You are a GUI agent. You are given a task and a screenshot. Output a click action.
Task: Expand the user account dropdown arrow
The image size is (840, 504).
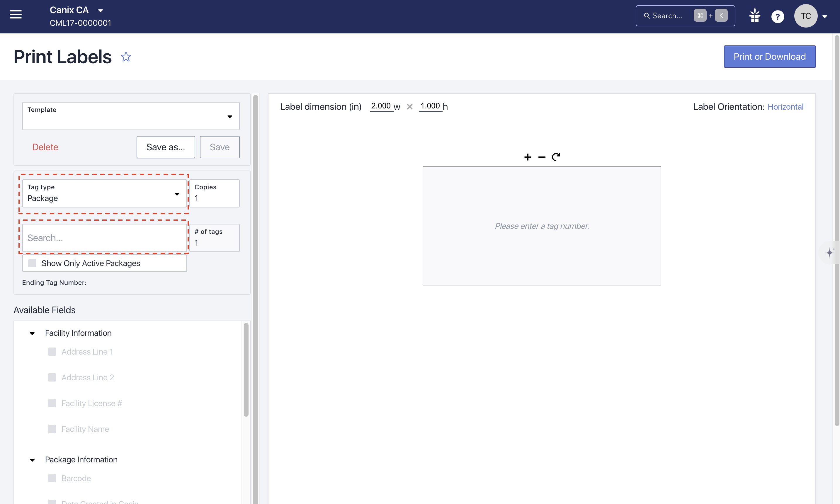coord(825,16)
